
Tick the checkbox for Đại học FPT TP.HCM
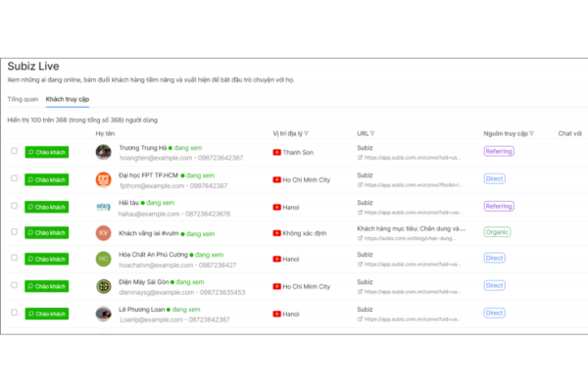point(15,178)
